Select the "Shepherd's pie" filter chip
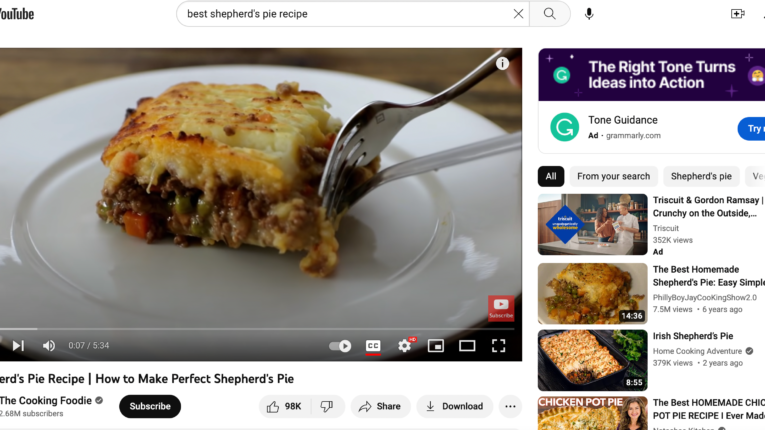Image resolution: width=765 pixels, height=430 pixels. 701,177
